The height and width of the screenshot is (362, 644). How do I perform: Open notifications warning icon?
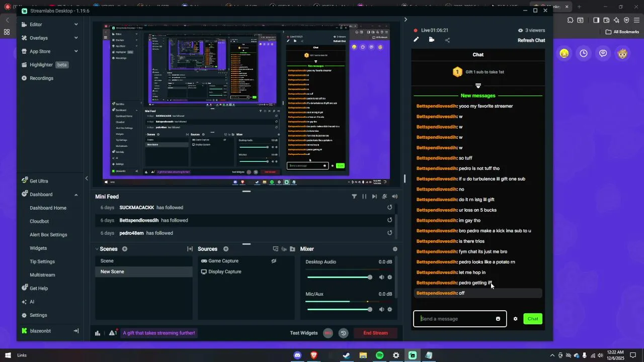click(113, 333)
